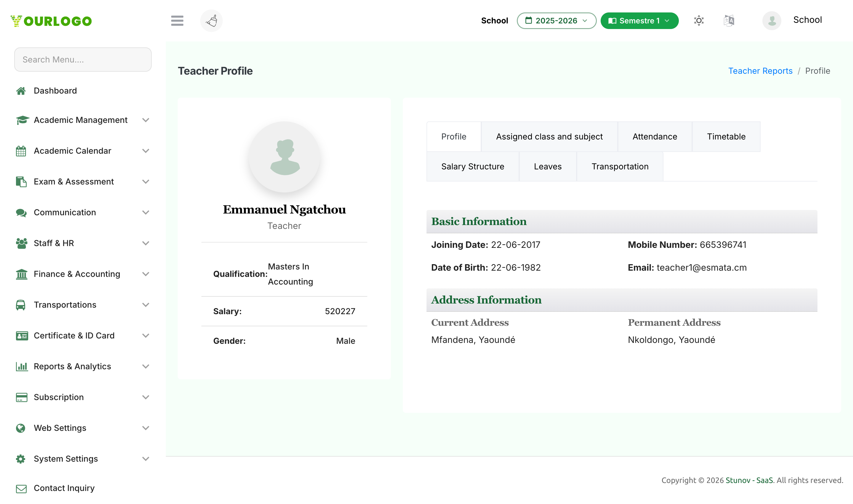This screenshot has width=853, height=504.
Task: Expand the Transportations menu chevron
Action: (x=145, y=305)
